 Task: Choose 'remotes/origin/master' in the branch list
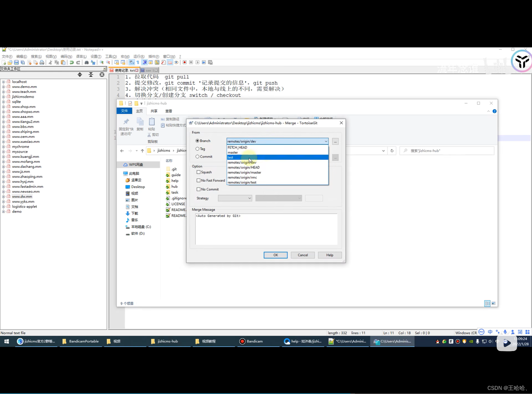click(x=278, y=173)
